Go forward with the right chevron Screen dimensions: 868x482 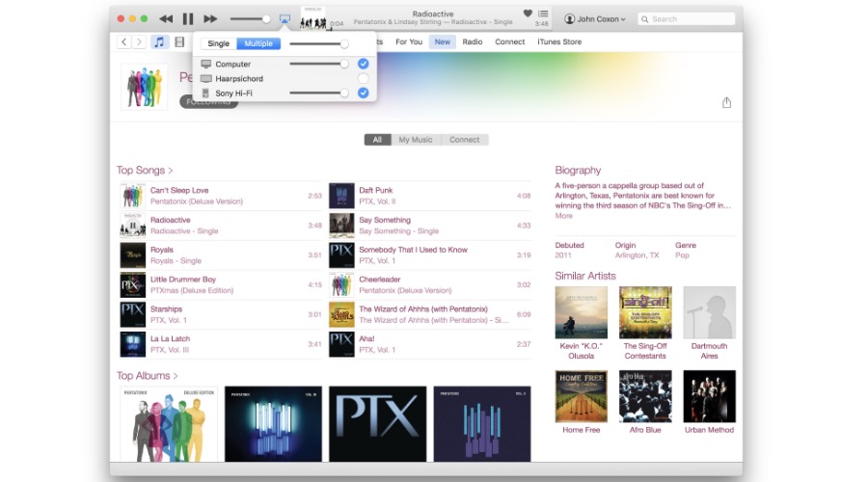click(x=139, y=41)
